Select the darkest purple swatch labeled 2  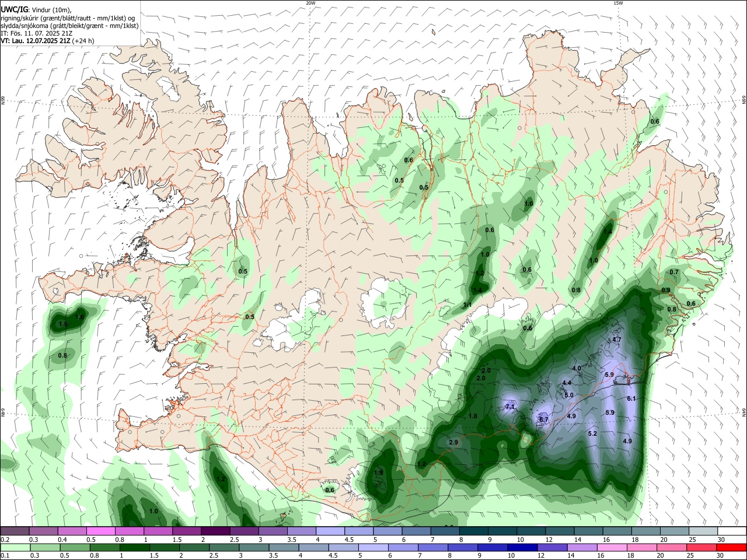(215, 531)
